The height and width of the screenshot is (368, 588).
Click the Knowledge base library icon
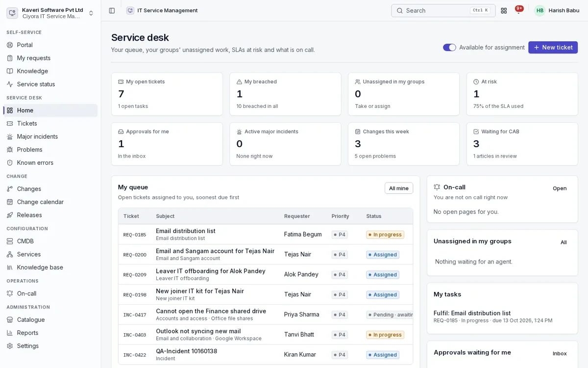(10, 267)
